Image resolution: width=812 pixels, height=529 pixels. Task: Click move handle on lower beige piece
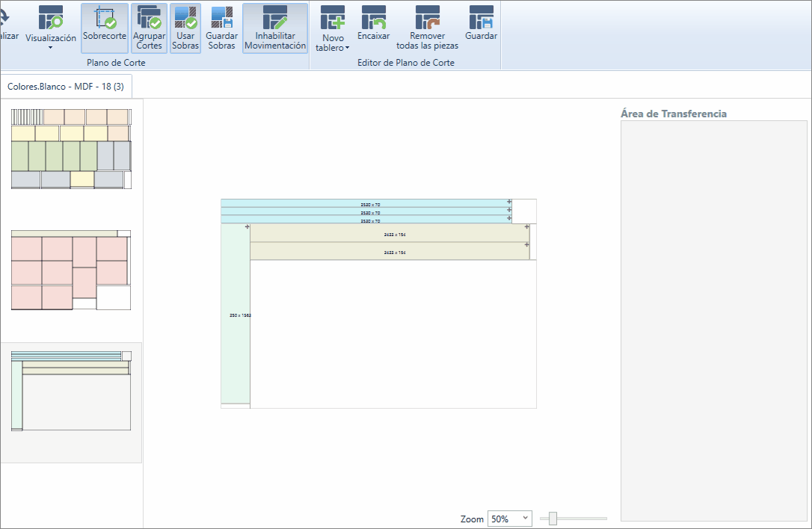(526, 245)
